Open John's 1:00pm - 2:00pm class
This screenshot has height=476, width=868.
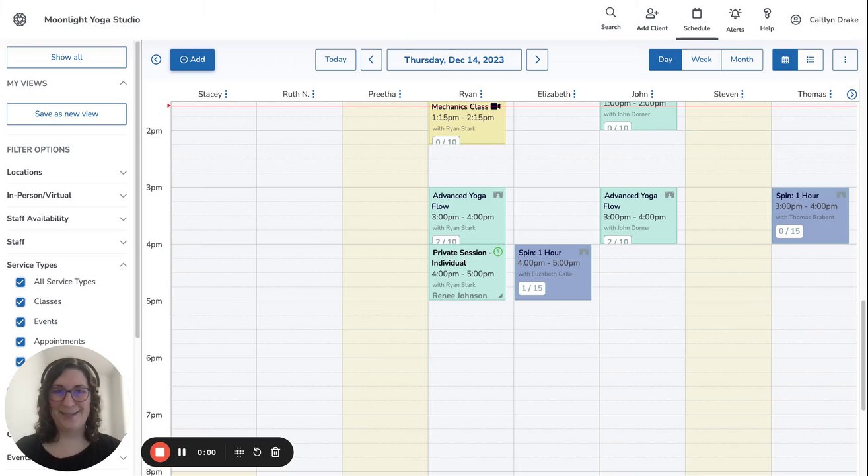(x=639, y=116)
